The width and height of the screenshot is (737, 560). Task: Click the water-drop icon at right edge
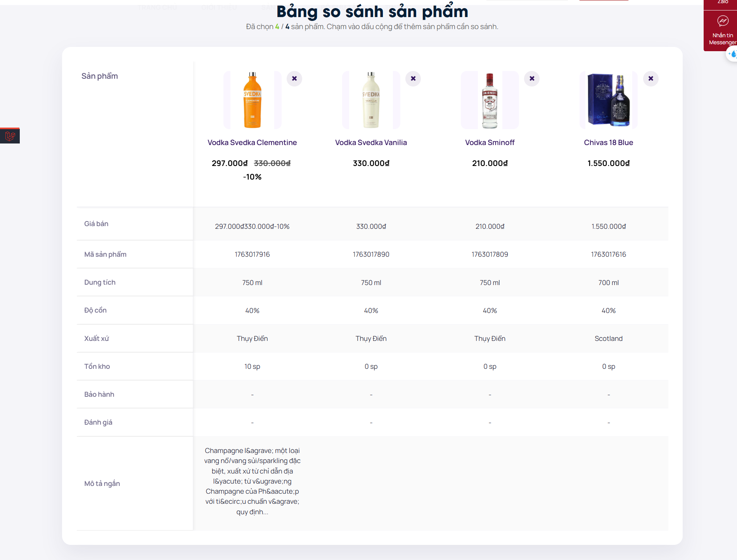click(x=732, y=54)
